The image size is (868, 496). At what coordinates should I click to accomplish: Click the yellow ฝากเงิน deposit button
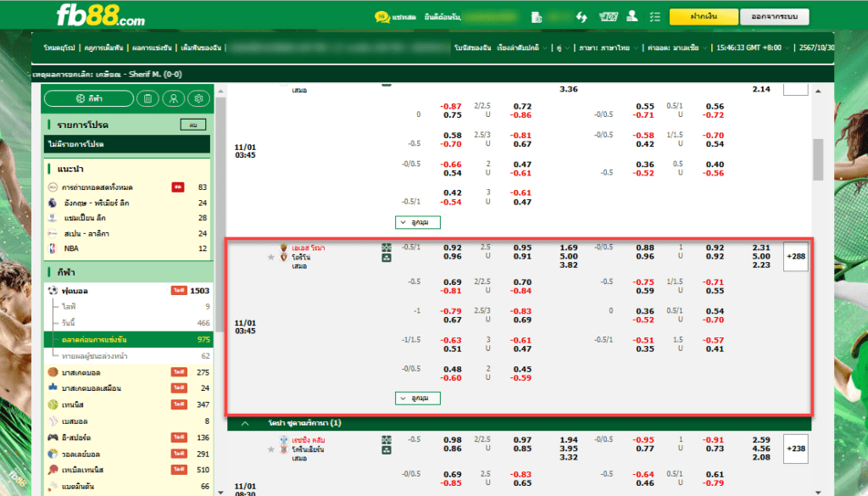(x=704, y=17)
